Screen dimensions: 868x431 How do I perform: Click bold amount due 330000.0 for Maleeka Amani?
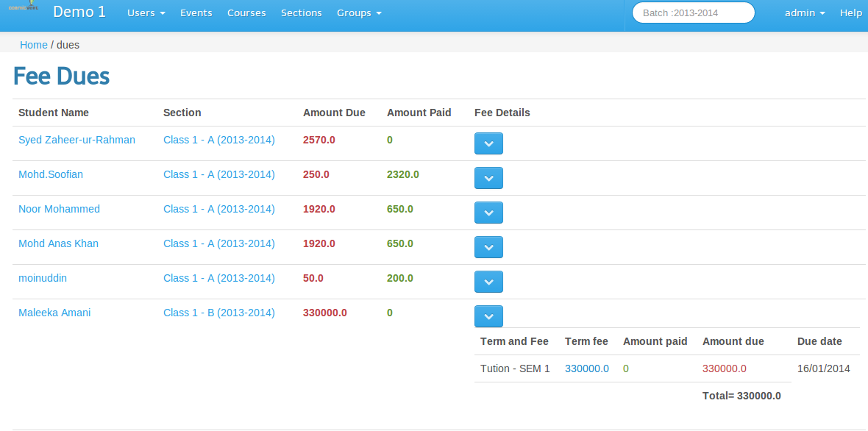point(325,313)
